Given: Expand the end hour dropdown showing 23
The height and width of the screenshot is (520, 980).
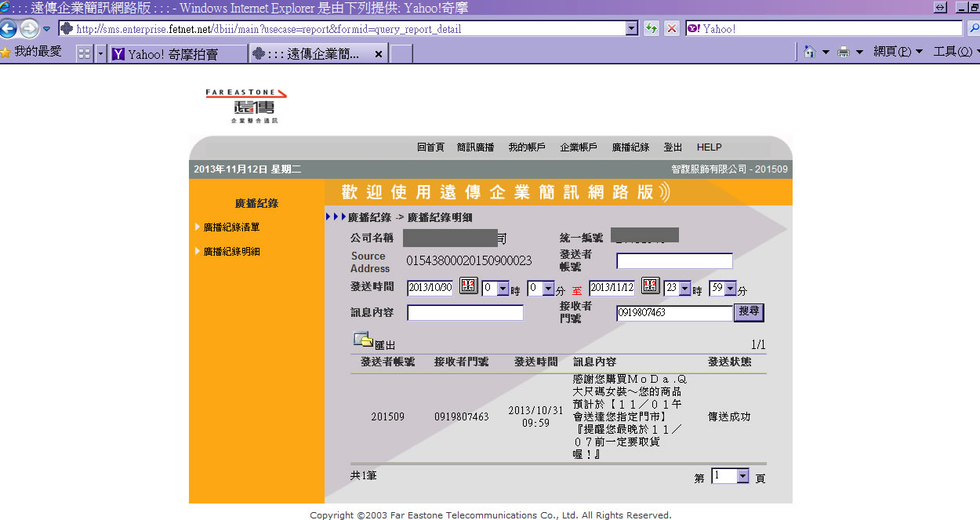Looking at the screenshot, I should coord(684,289).
